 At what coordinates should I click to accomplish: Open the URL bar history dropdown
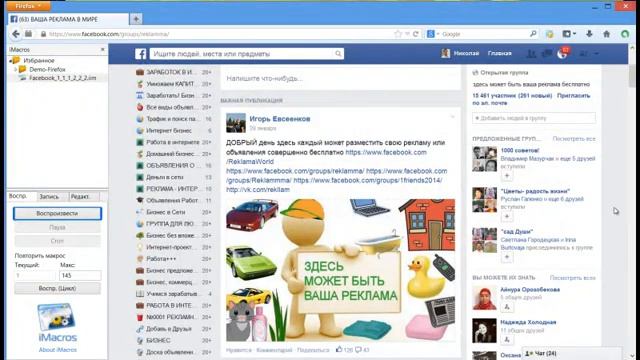pyautogui.click(x=407, y=34)
